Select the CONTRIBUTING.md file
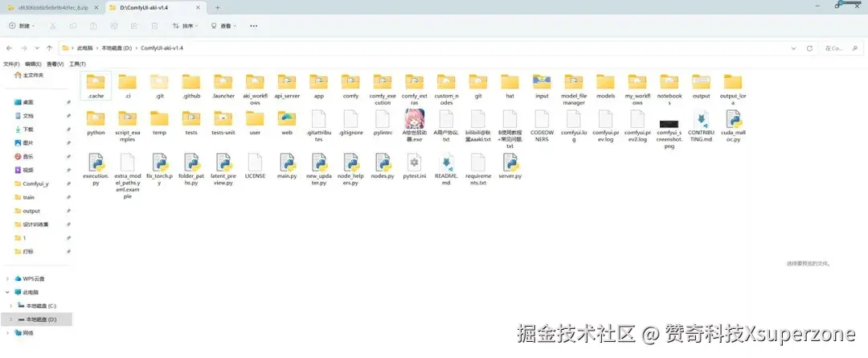The height and width of the screenshot is (358, 868). (702, 126)
